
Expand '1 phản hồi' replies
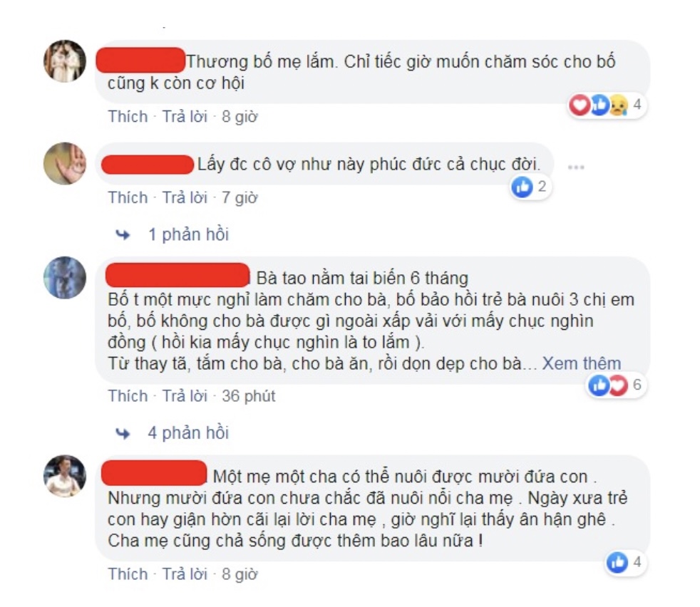coord(188,235)
